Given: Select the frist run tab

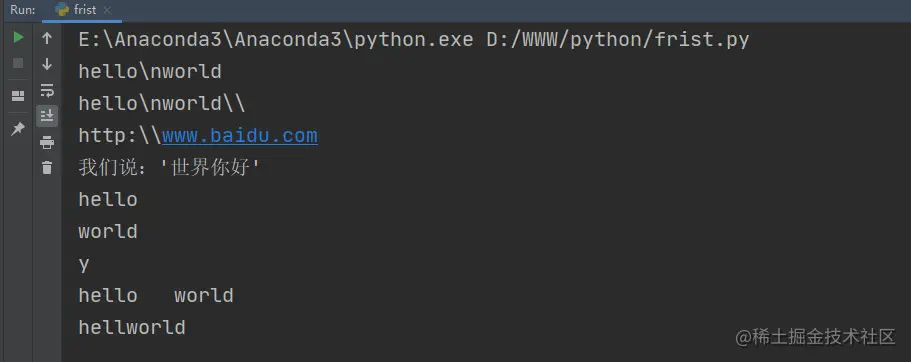Looking at the screenshot, I should (x=82, y=10).
